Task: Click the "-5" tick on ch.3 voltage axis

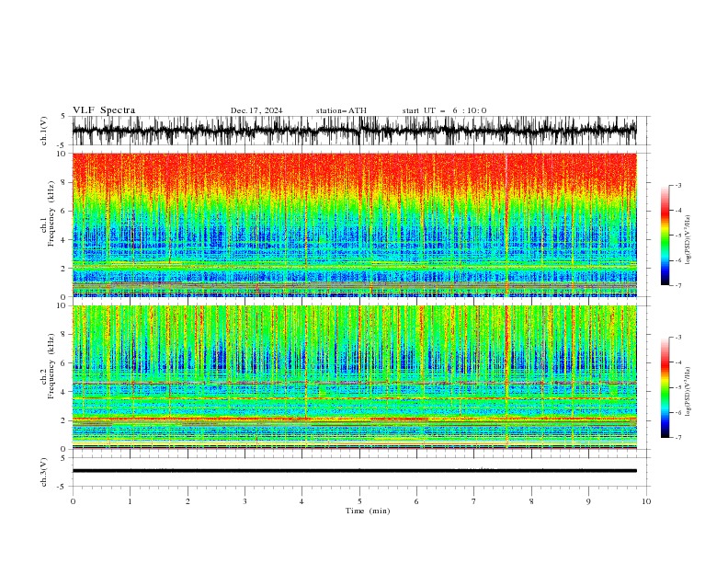Action: 63,487
